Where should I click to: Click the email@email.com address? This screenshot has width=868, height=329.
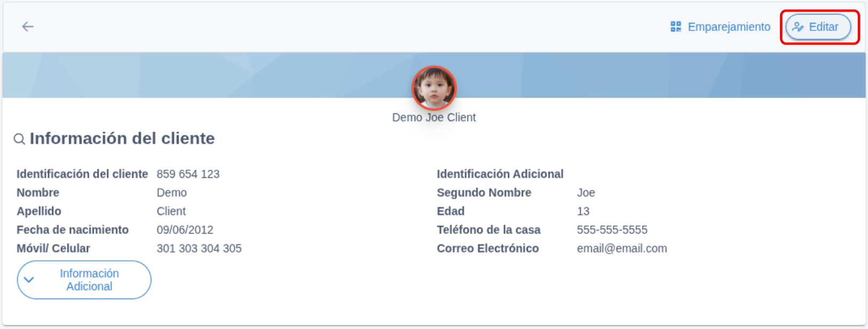pos(622,249)
